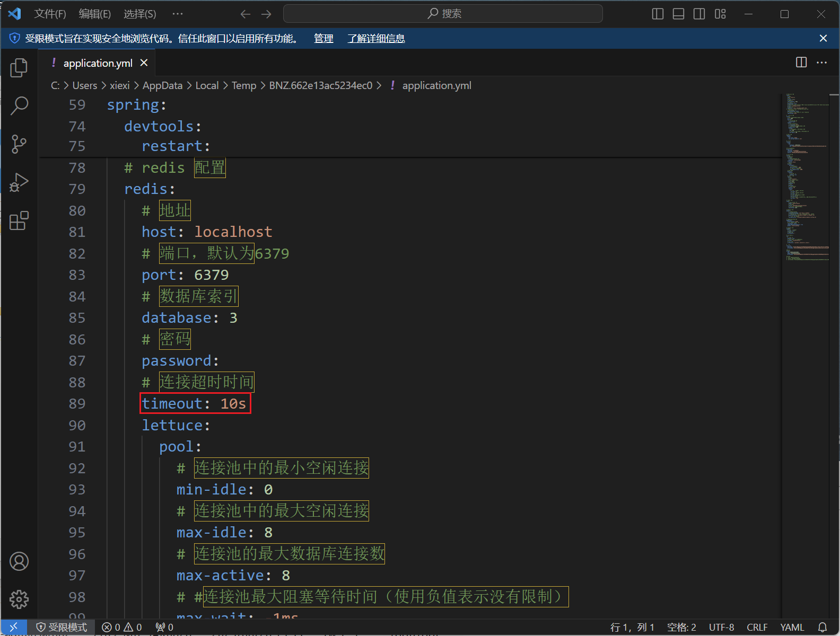Focus the 搜索 command center box
Screen dimensions: 840x636
point(443,14)
